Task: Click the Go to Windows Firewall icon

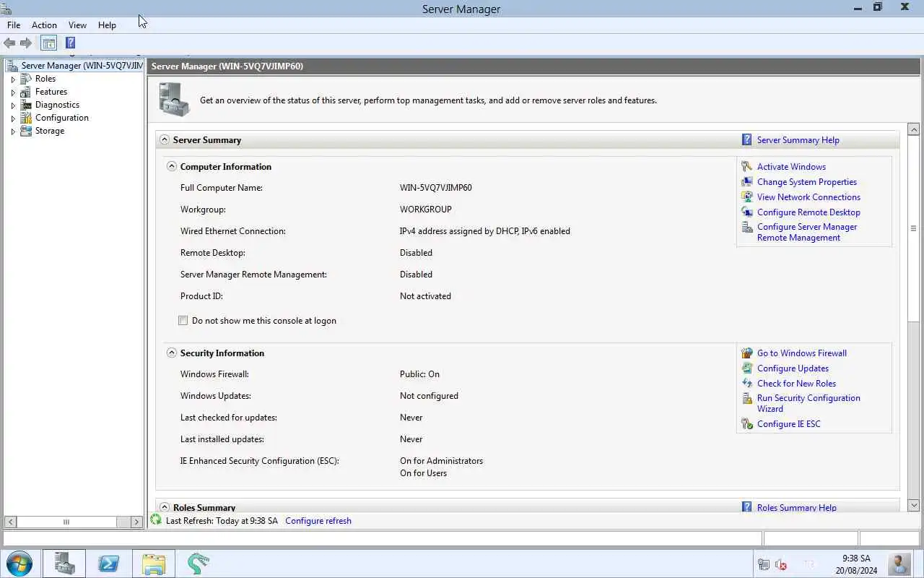Action: 747,353
